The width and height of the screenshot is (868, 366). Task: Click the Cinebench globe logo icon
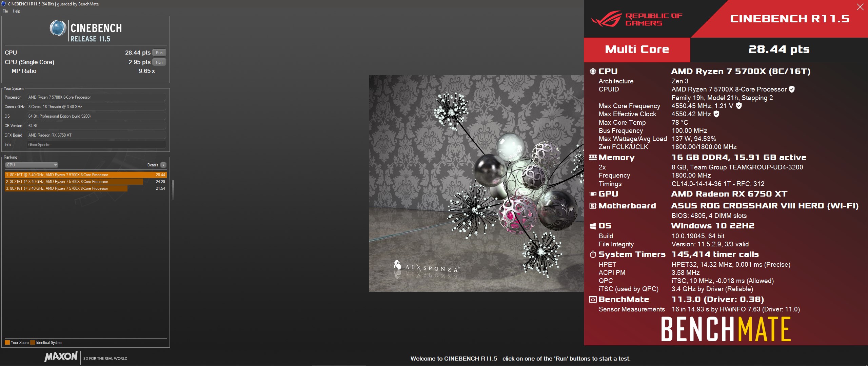[x=58, y=28]
